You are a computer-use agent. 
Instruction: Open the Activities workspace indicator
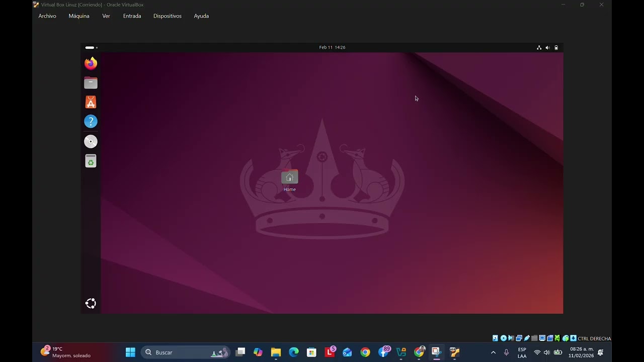coord(91,47)
